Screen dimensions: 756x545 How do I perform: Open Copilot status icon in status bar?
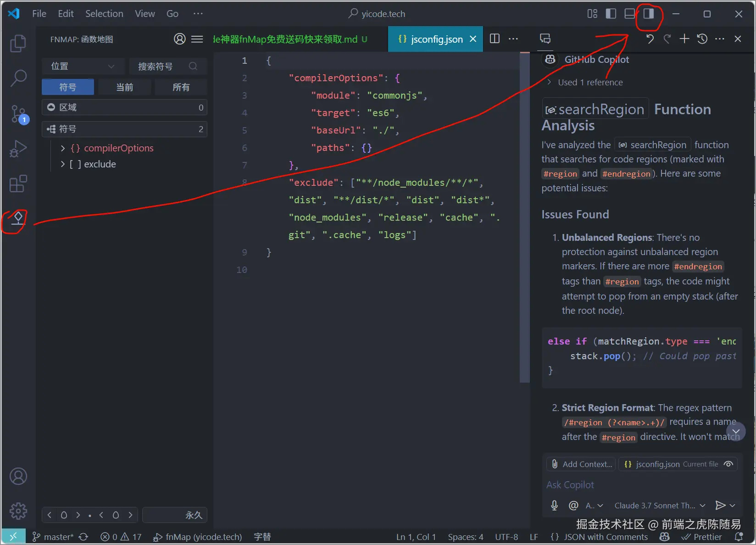(664, 537)
